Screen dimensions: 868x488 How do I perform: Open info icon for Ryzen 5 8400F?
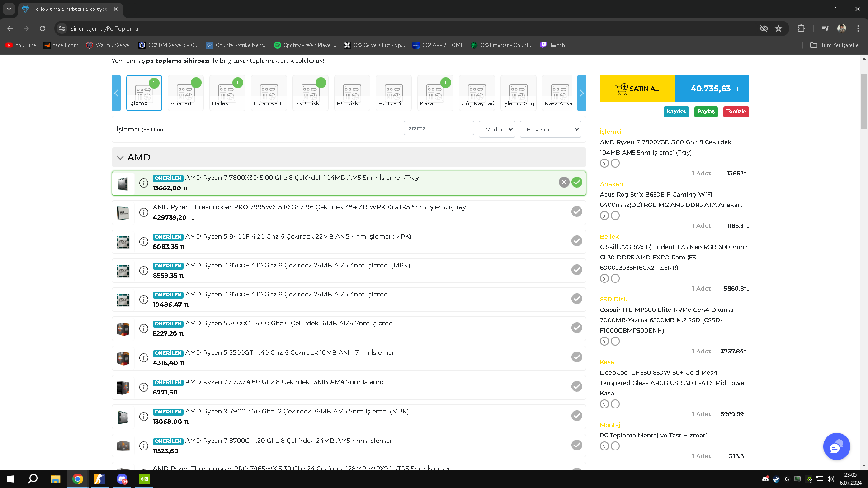pyautogui.click(x=143, y=242)
